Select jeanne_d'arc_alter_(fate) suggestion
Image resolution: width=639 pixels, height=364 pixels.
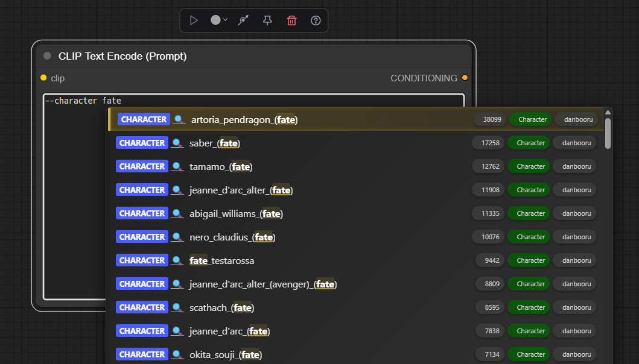(355, 190)
